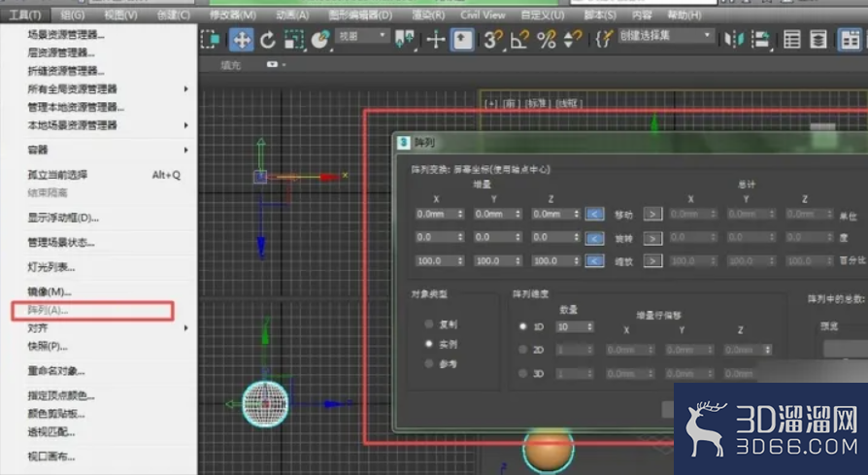
Task: Open the 创建(C) menu
Action: click(x=173, y=15)
